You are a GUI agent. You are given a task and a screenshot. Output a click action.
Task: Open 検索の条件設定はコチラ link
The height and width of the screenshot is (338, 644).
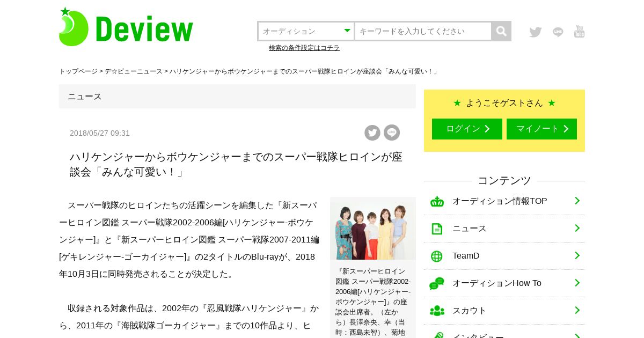click(x=304, y=48)
